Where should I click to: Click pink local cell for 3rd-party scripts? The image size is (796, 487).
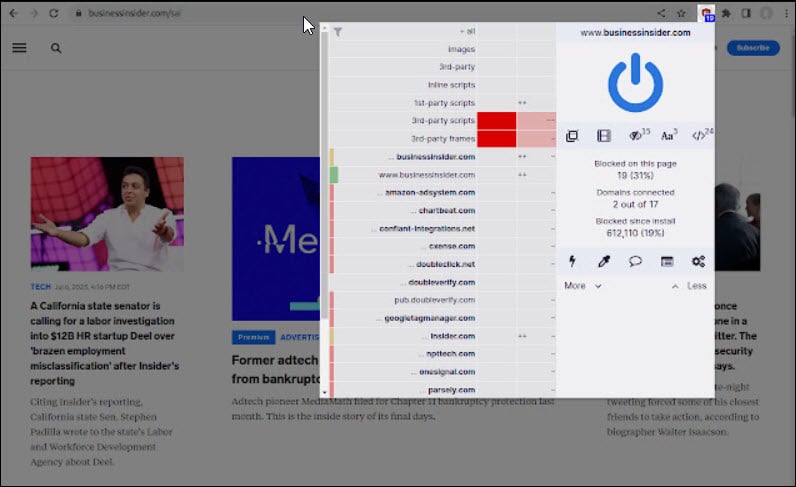536,120
